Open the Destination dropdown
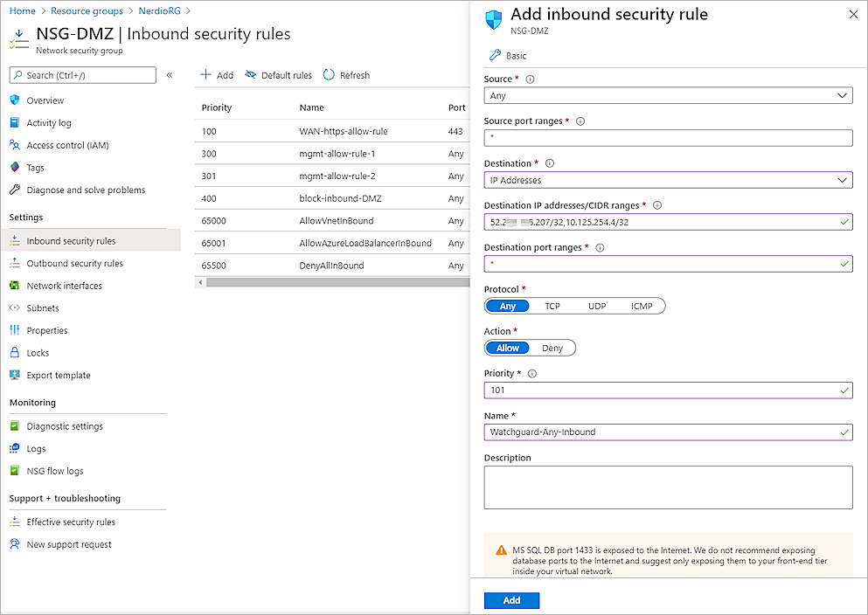Screen dimensions: 868x615 (669, 180)
